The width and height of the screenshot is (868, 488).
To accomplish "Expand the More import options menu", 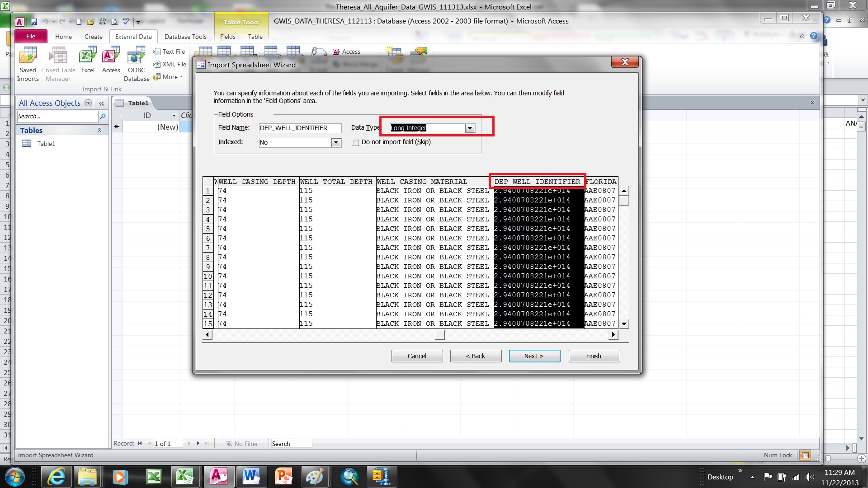I will [168, 77].
